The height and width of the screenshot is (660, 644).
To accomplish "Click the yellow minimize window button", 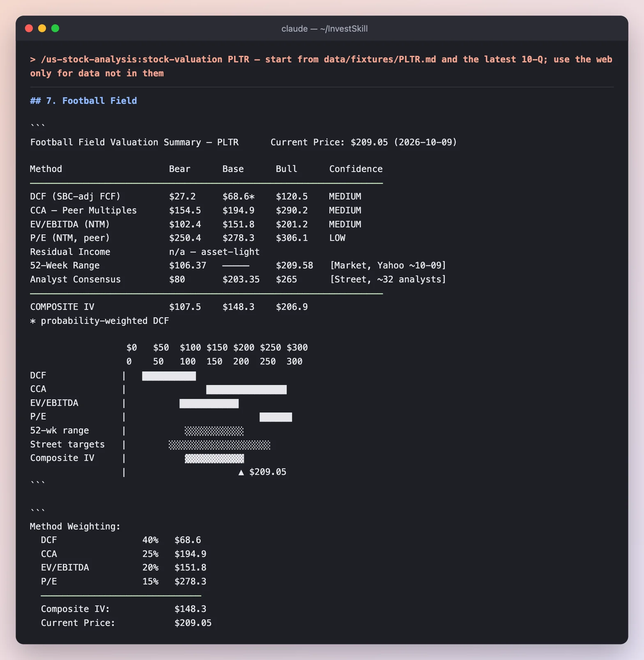I will (42, 28).
